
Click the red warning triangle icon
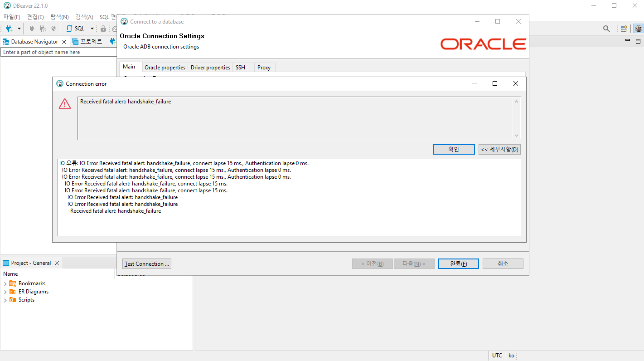[65, 104]
